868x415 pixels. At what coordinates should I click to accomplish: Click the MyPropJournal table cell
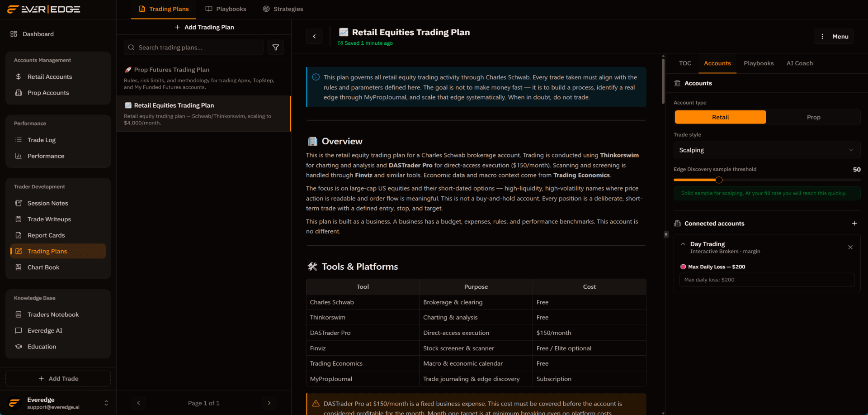coord(363,379)
